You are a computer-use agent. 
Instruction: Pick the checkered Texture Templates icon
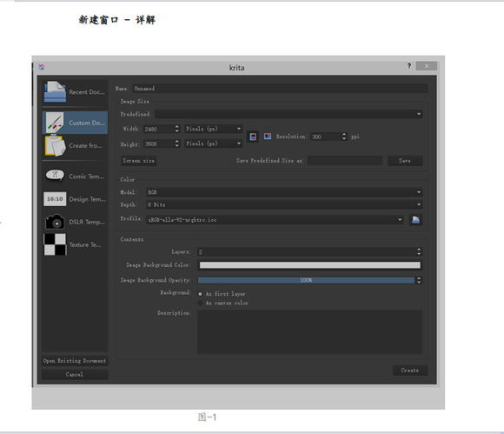coord(55,244)
